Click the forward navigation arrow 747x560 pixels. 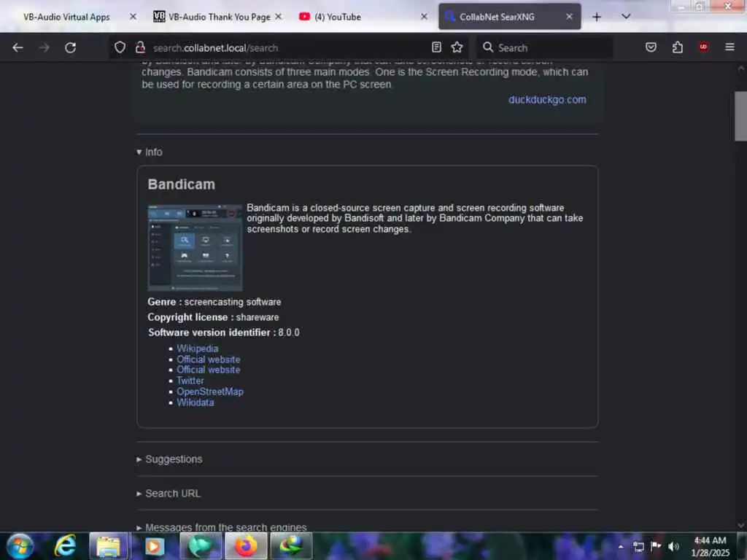[x=44, y=47]
